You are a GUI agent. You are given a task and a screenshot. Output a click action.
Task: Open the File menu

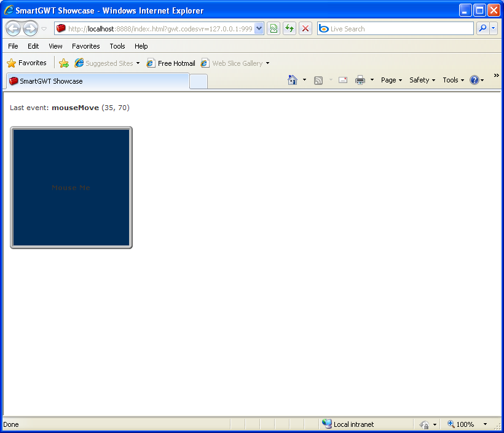(13, 46)
